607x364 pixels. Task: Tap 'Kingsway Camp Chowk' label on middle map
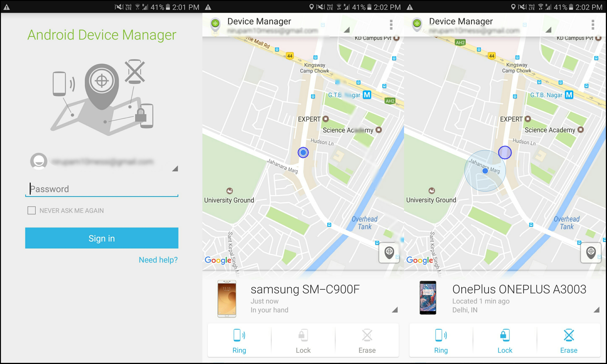pyautogui.click(x=314, y=68)
